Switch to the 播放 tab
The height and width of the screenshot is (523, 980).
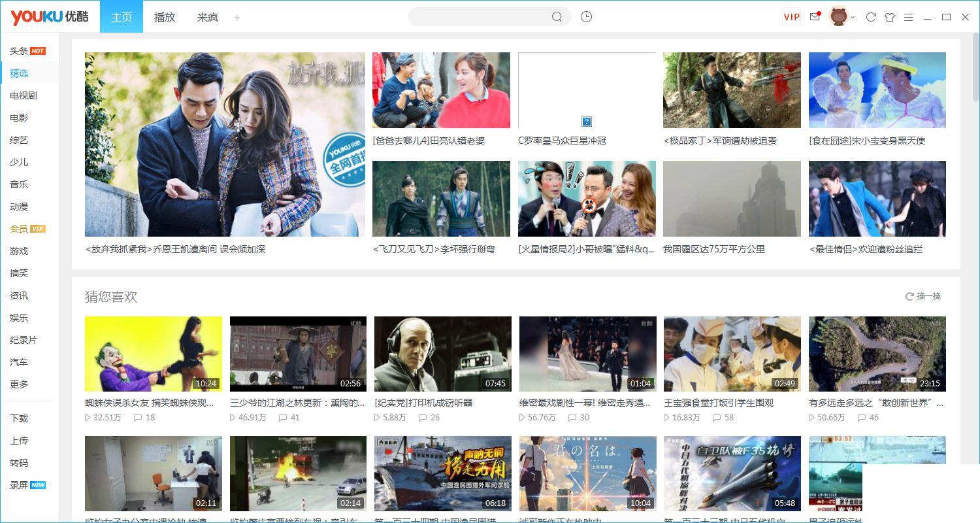point(165,17)
